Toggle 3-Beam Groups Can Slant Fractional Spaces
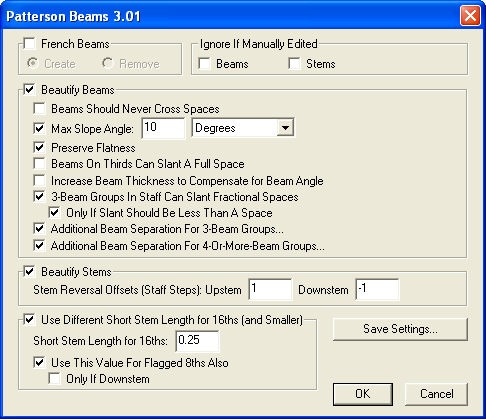Screen dimensions: 486x419 (x=39, y=197)
